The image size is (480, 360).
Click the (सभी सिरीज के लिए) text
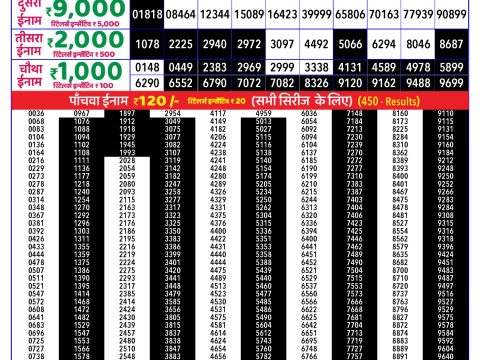pos(302,101)
